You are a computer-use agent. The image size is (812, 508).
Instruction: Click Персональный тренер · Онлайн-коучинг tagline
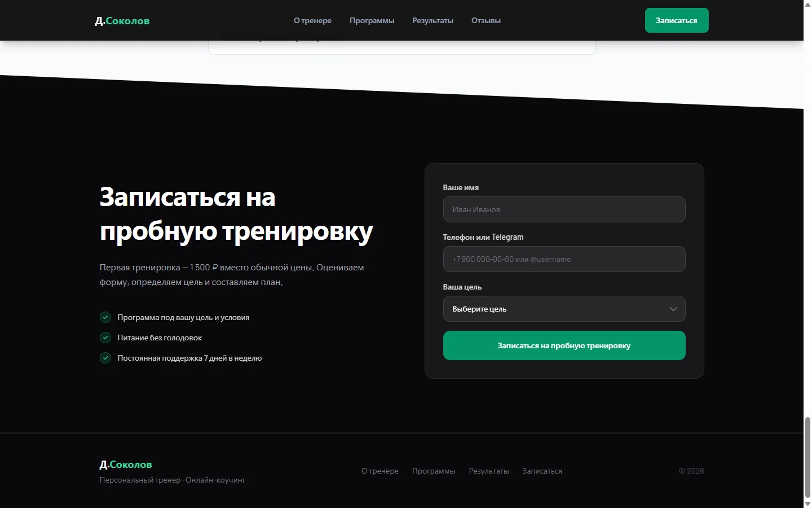click(173, 480)
